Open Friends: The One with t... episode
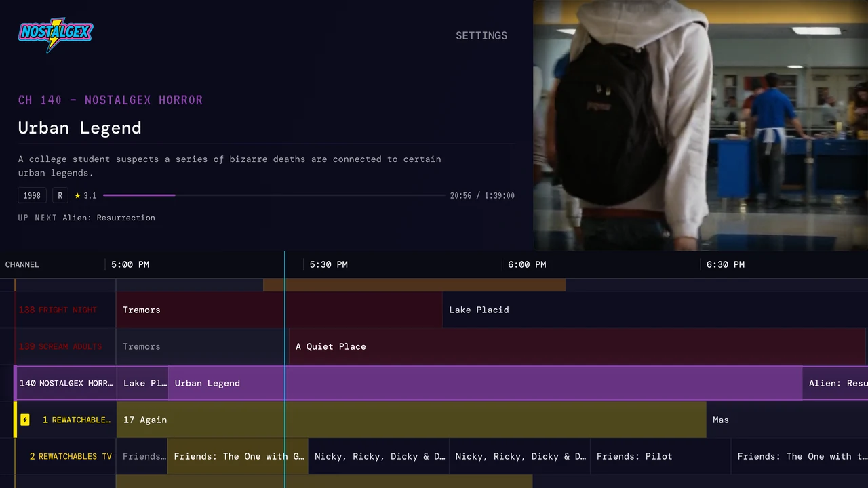The width and height of the screenshot is (868, 488). coord(800,456)
